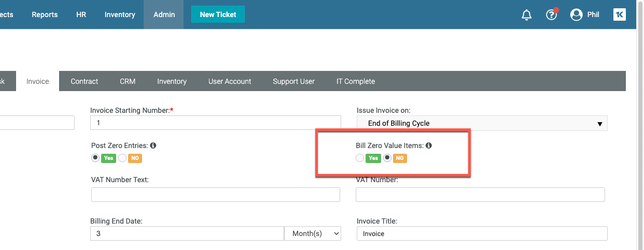
Task: Click info icon beside Bill Zero Value Items
Action: pos(429,145)
